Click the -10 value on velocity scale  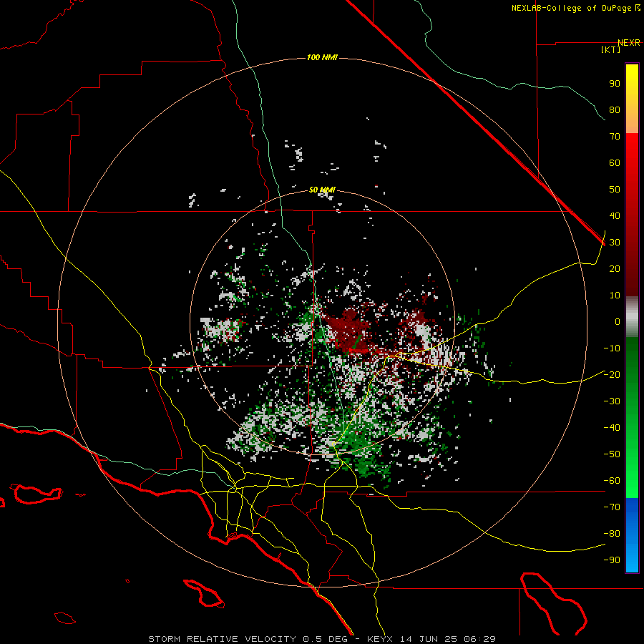click(612, 348)
